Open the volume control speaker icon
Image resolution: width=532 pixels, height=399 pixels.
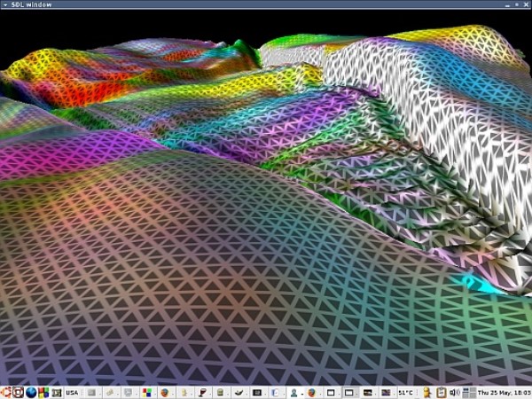[453, 392]
